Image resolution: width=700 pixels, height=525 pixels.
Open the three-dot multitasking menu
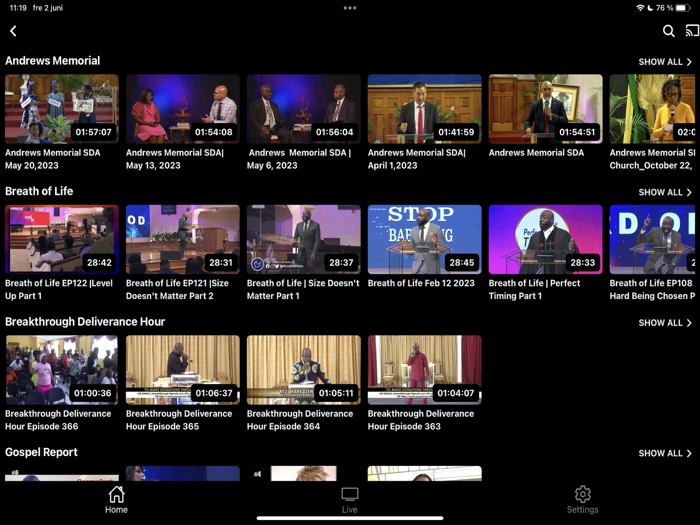click(350, 8)
